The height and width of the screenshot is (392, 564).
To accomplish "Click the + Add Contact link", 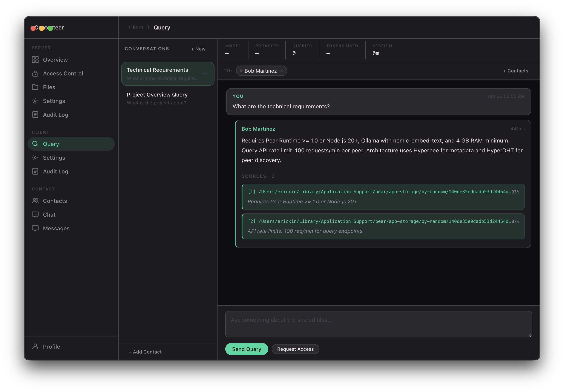I will [145, 352].
